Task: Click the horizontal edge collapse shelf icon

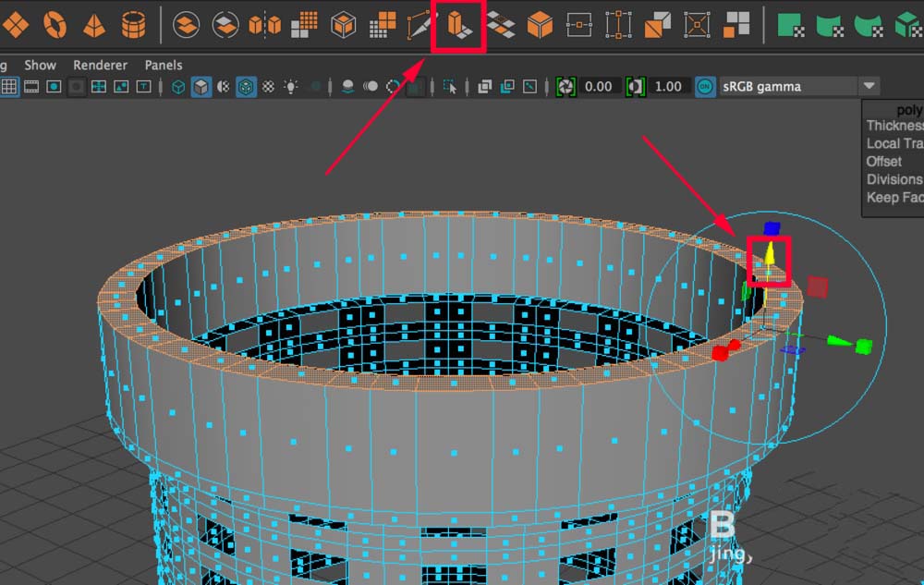Action: [x=578, y=25]
